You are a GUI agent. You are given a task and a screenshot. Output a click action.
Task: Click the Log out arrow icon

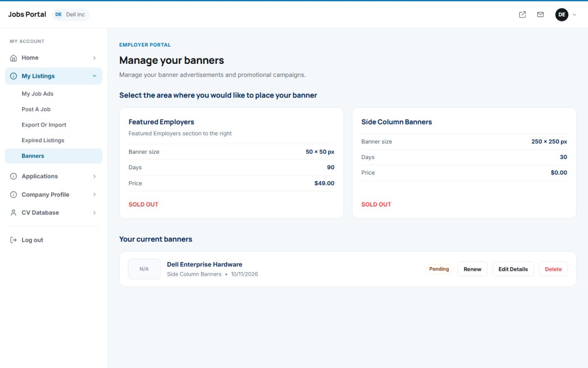click(x=13, y=240)
